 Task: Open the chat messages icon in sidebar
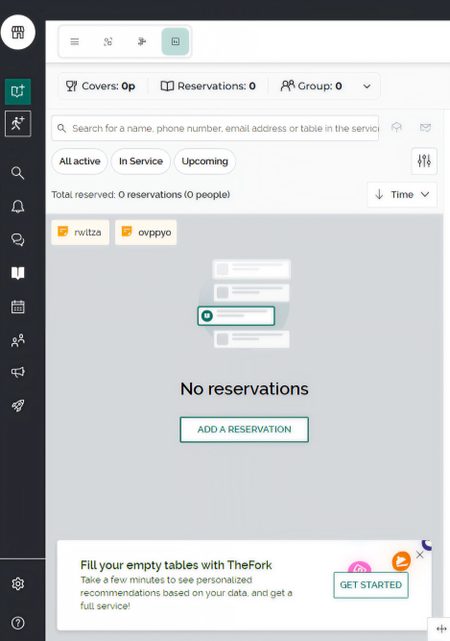(18, 240)
